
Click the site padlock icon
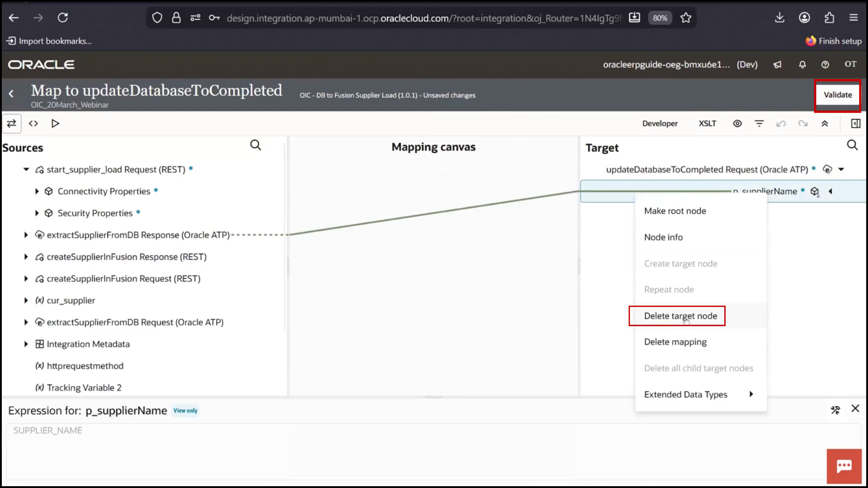(x=176, y=18)
